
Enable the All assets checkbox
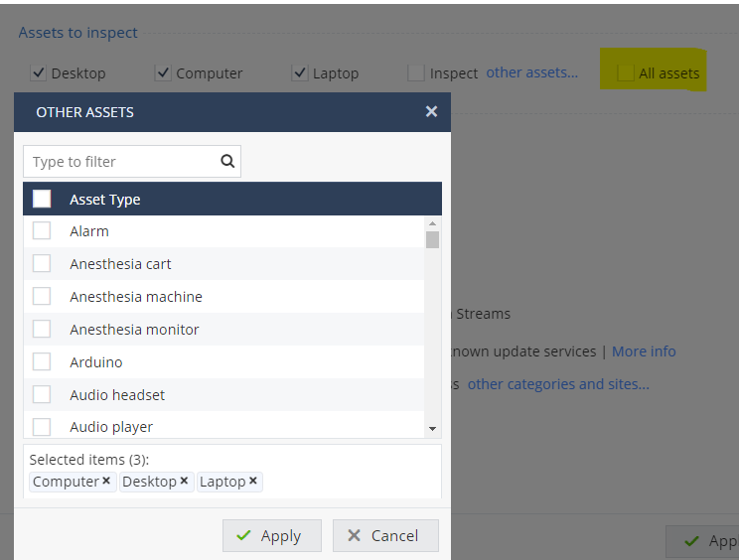tap(626, 73)
